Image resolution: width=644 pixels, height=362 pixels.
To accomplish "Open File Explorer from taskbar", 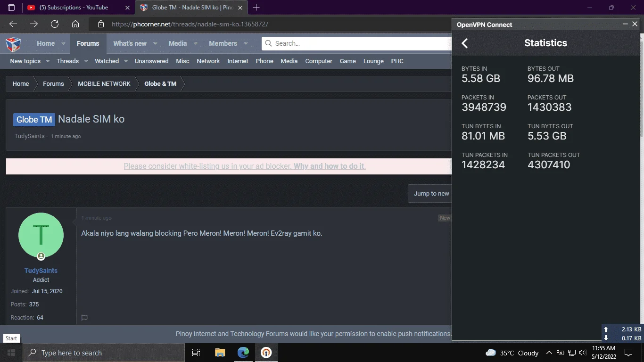I will [220, 353].
